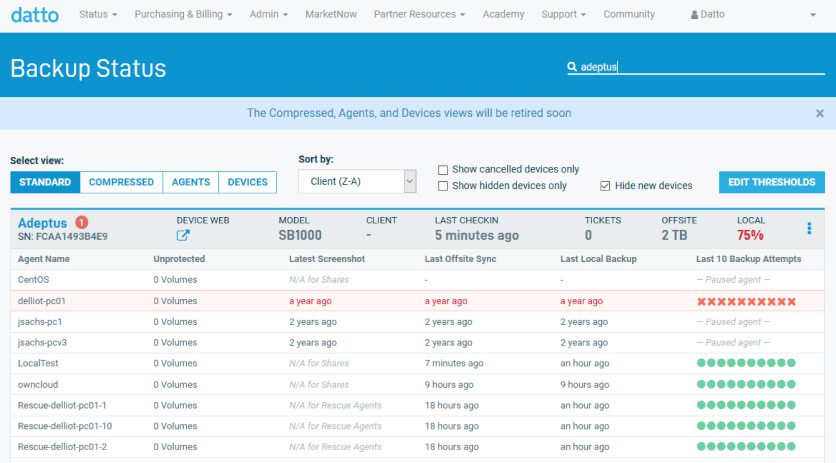Click the EDIT THRESHOLDS button
This screenshot has width=836, height=463.
pyautogui.click(x=771, y=182)
